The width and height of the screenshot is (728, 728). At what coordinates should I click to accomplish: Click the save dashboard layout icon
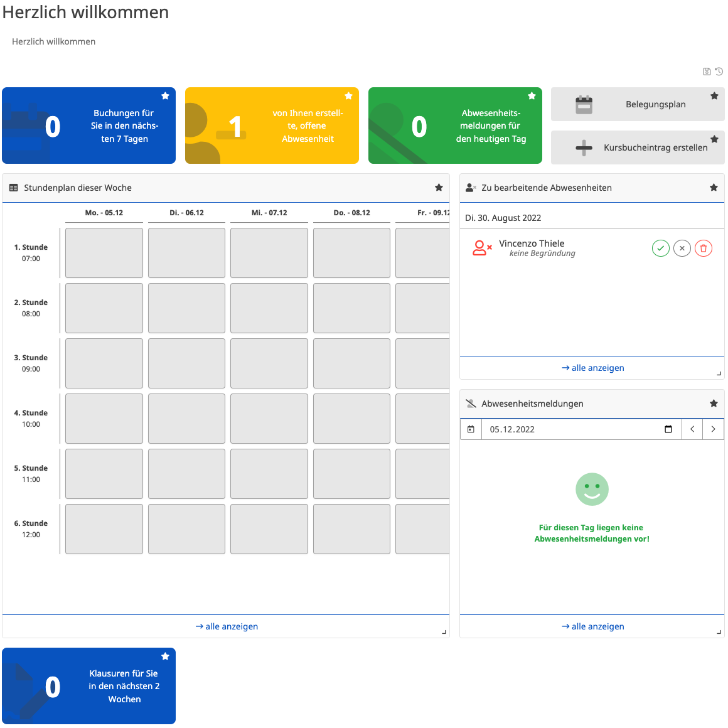click(707, 72)
